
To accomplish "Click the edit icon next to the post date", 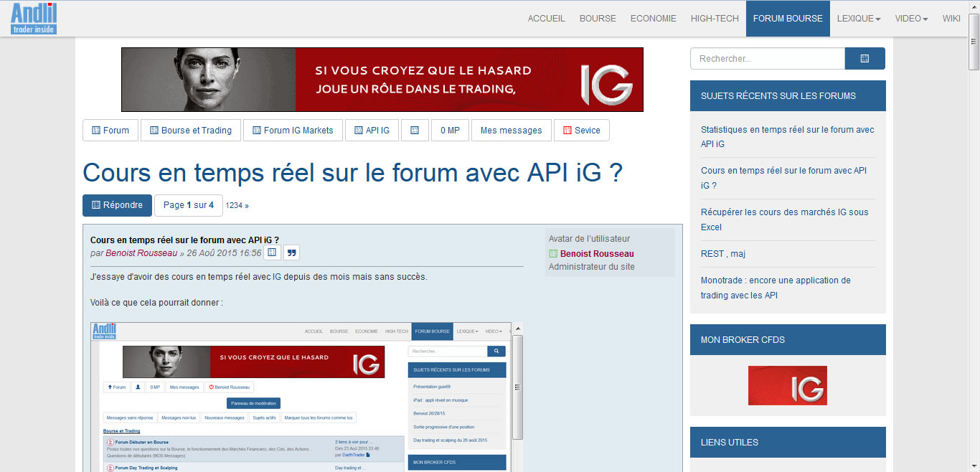I will [272, 252].
